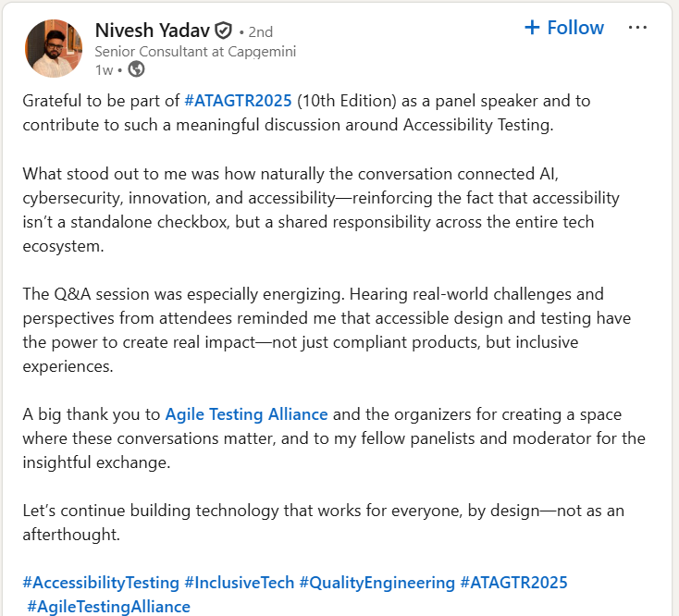Click the verified badge beside Nivesh Yadav
This screenshot has height=616, width=679.
[x=223, y=30]
